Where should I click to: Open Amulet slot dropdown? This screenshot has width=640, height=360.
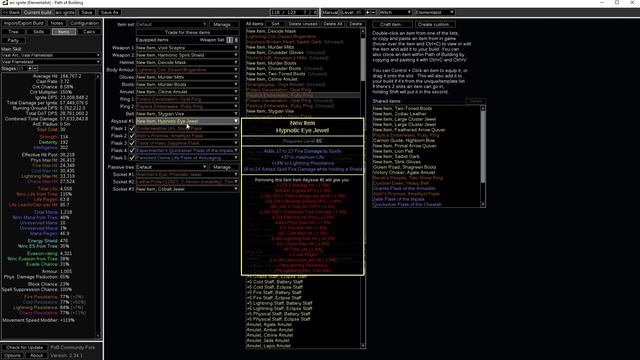coord(187,92)
